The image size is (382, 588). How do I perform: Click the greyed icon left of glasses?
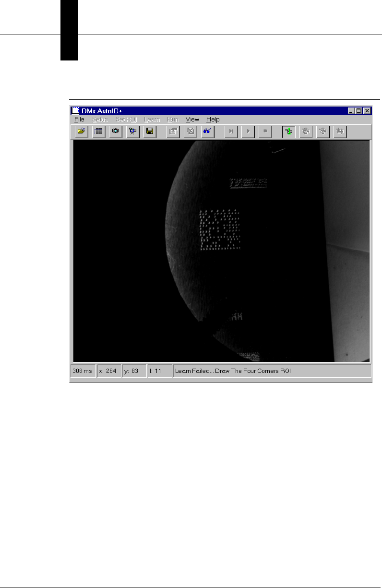point(190,132)
